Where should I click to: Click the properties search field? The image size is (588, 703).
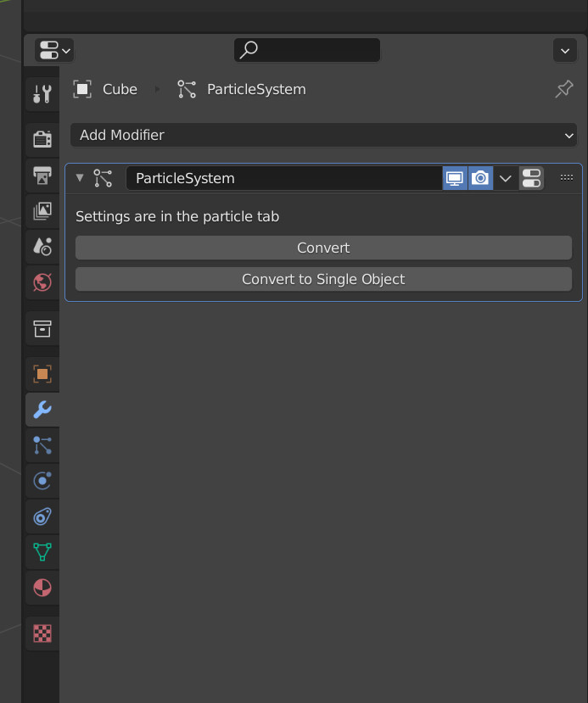click(307, 50)
